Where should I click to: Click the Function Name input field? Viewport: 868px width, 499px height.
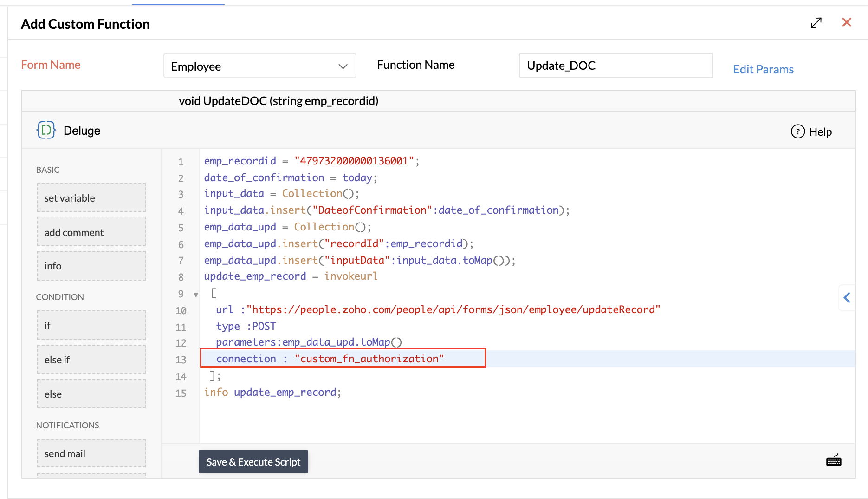tap(615, 66)
